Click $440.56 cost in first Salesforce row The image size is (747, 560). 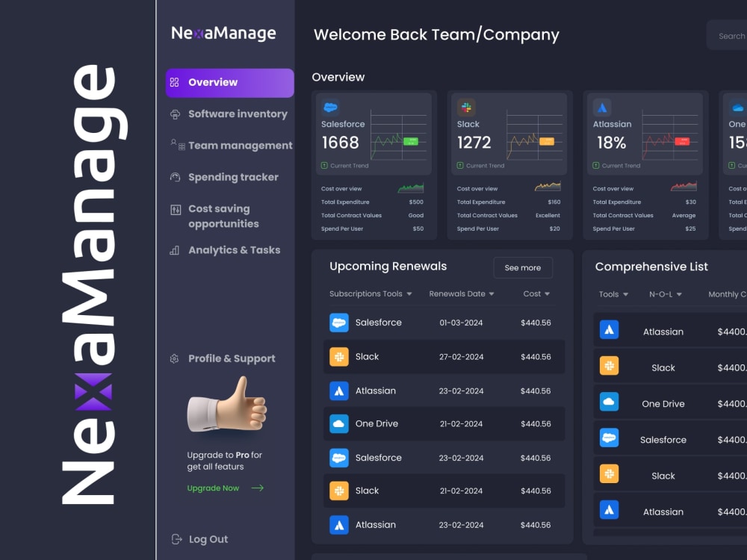click(x=536, y=323)
